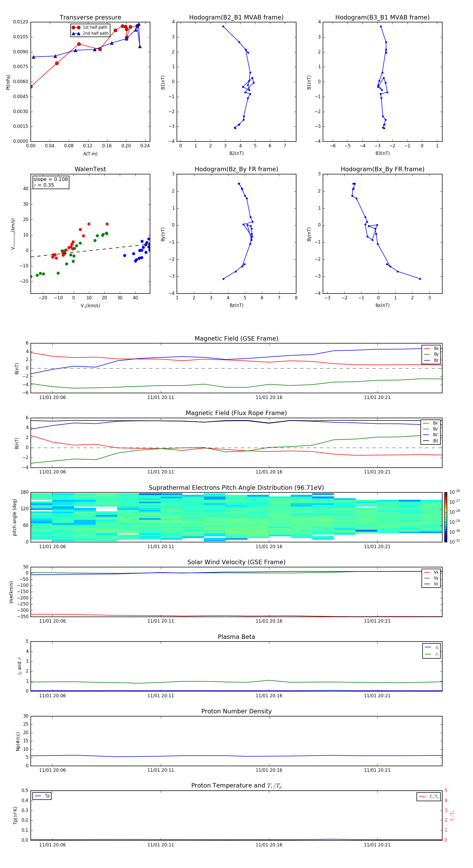Click the 'Bx(nT)' x-axis label
This screenshot has width=473, height=868.
click(382, 305)
